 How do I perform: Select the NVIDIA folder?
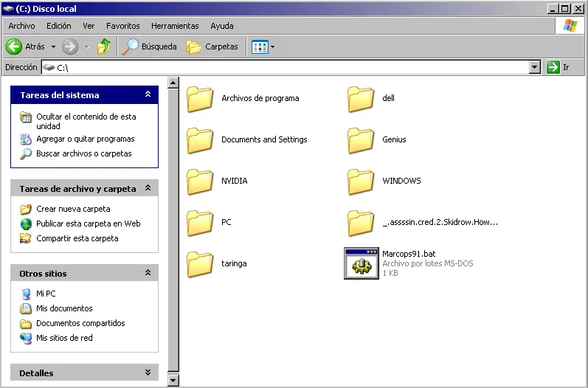pyautogui.click(x=200, y=181)
